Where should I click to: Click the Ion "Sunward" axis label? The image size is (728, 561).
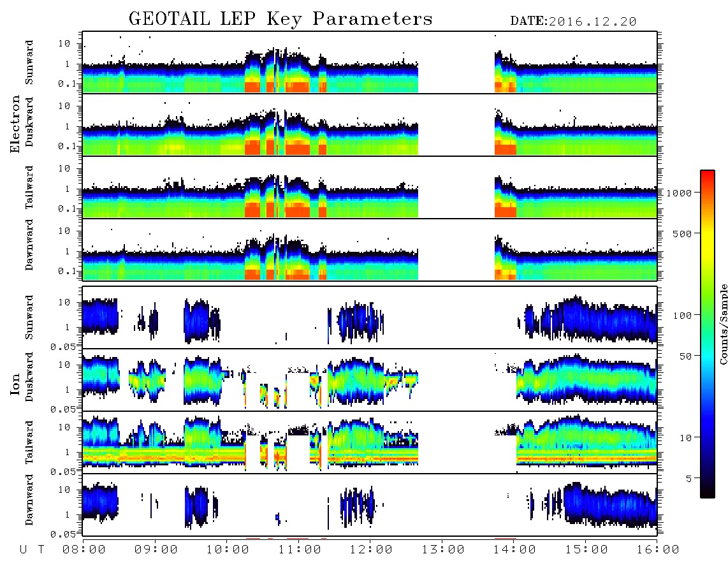[29, 317]
